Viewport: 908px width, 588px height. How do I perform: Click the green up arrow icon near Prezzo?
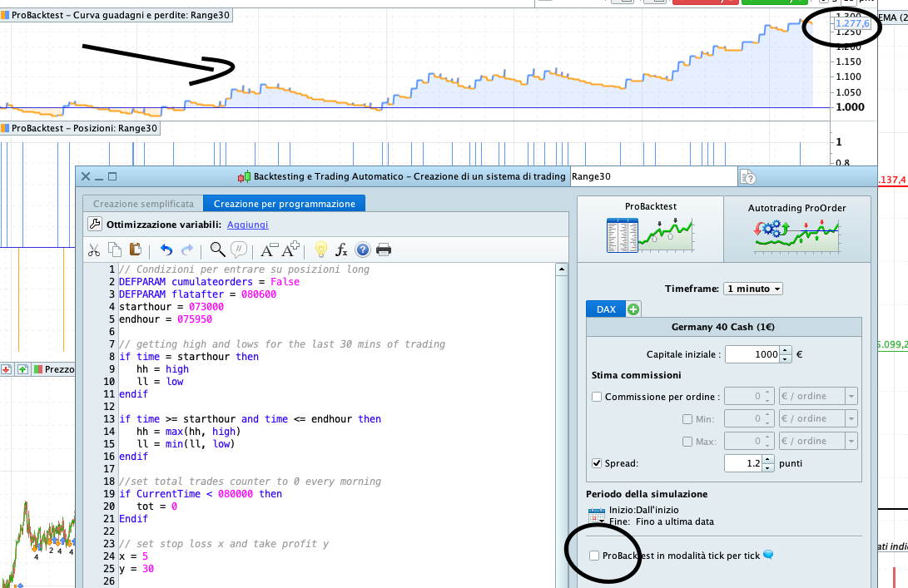tap(22, 369)
